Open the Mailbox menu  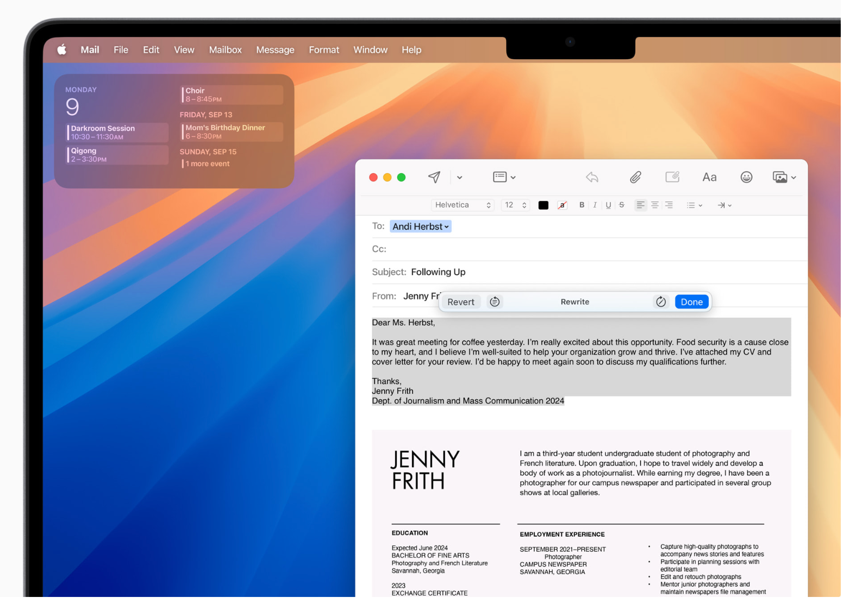click(x=226, y=49)
